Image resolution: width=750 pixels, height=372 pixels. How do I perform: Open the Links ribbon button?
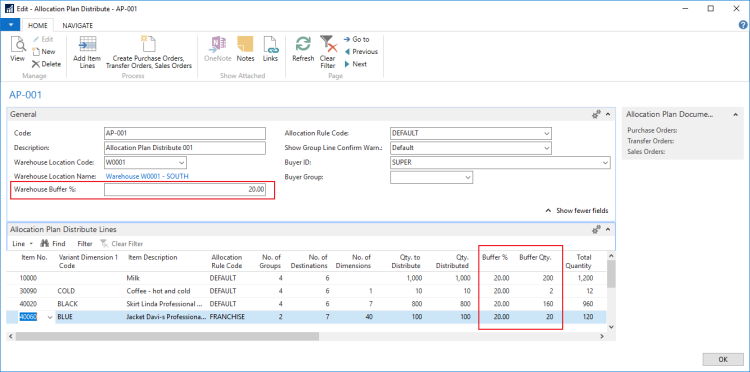[x=270, y=49]
